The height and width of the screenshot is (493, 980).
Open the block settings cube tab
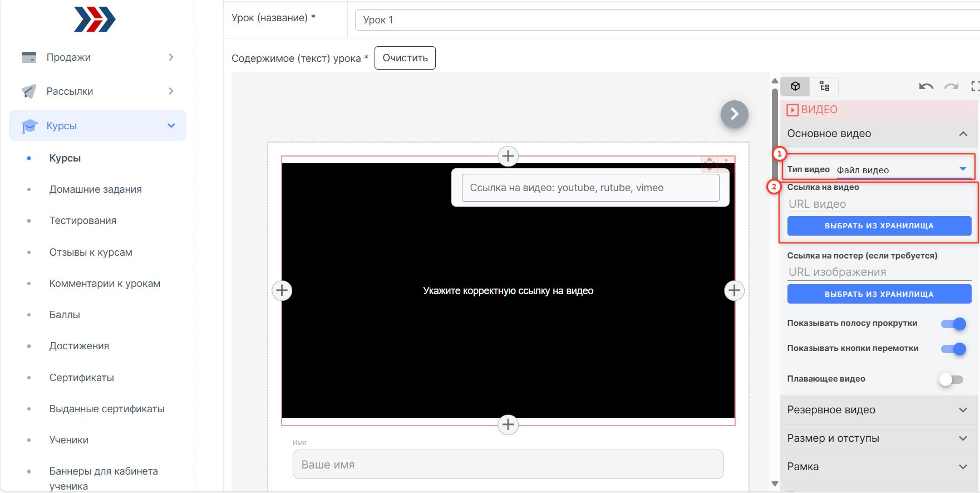[795, 86]
